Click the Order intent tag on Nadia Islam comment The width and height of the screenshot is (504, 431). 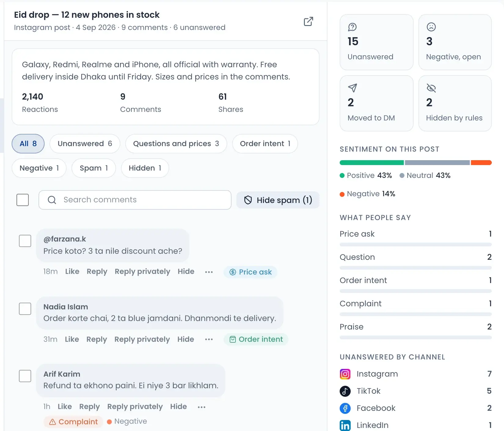pyautogui.click(x=256, y=339)
